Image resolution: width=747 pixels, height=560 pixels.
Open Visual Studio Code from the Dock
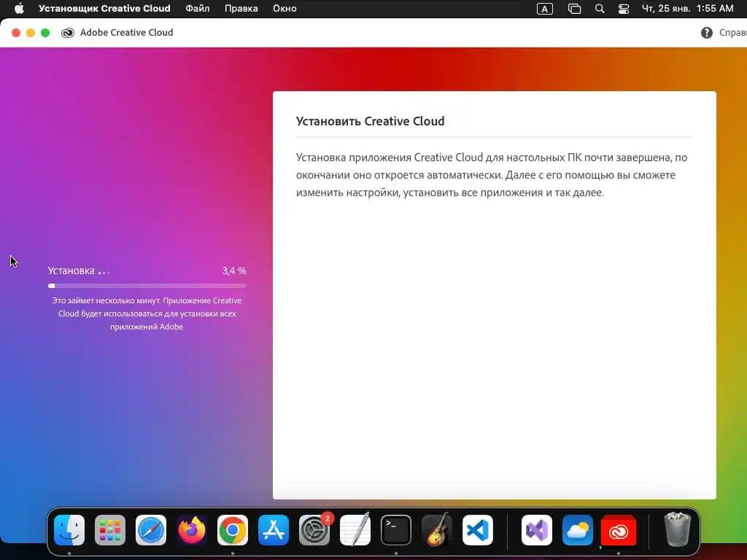477,530
